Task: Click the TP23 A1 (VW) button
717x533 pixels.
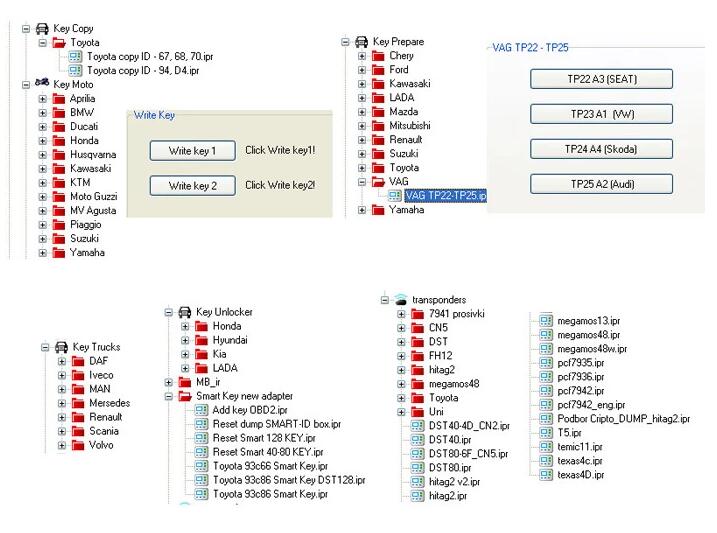Action: pos(601,114)
